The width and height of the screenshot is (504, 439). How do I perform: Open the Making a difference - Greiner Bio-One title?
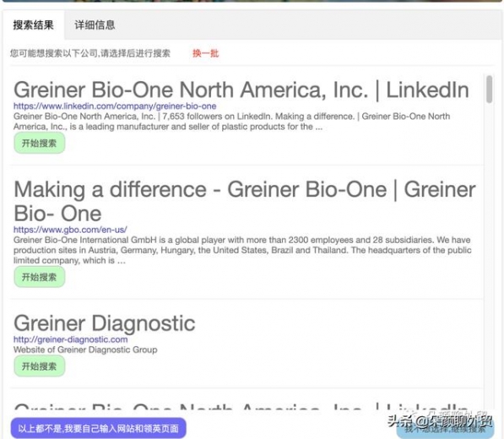click(x=244, y=201)
